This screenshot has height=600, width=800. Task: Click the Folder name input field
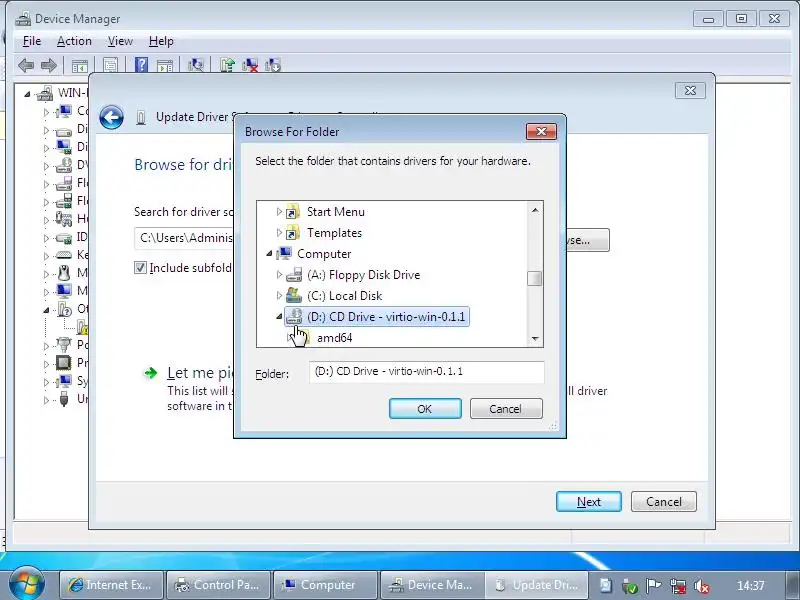coord(427,372)
